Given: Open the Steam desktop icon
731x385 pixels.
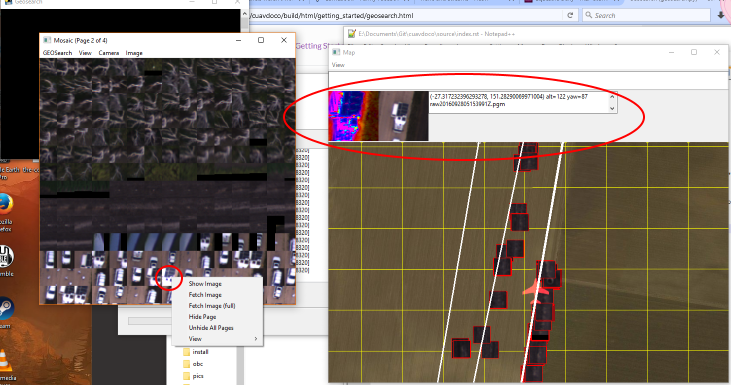Looking at the screenshot, I should [6, 309].
